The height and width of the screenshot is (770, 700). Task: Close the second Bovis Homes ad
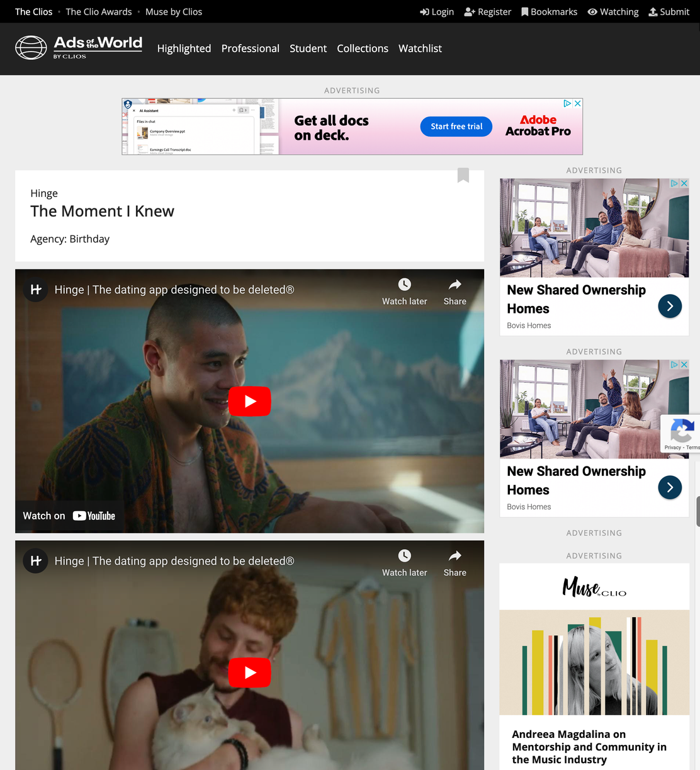(684, 365)
